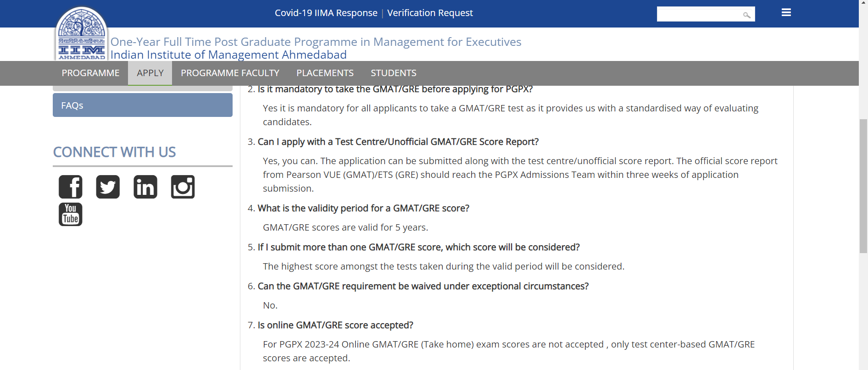Click the FAQs sidebar button
The image size is (868, 370).
point(142,105)
